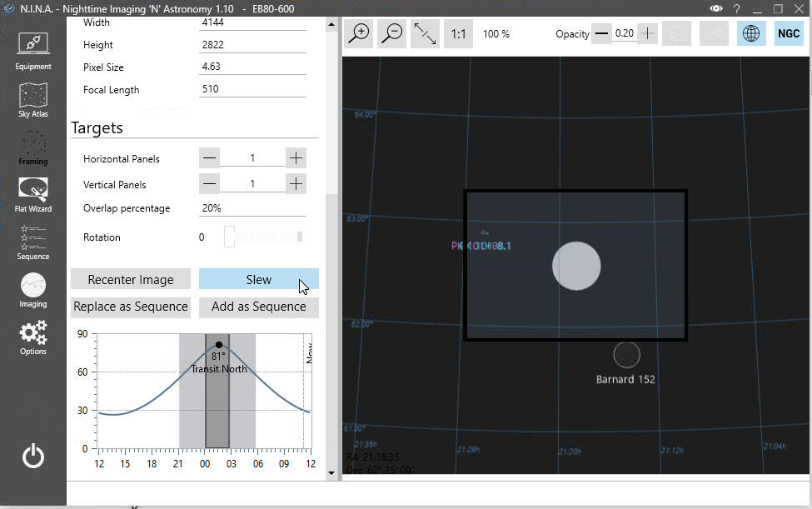The image size is (812, 509).
Task: Open Options with the gears icon
Action: tap(33, 337)
